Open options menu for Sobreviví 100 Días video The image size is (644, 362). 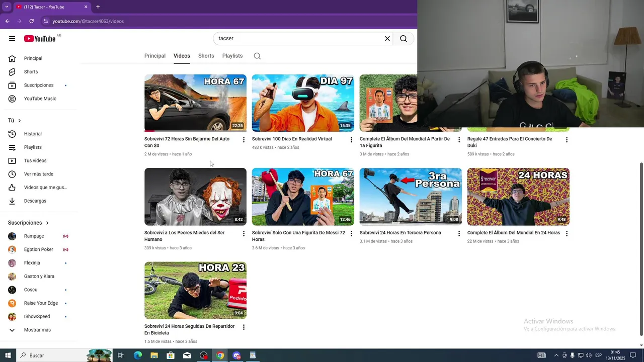coord(351,140)
